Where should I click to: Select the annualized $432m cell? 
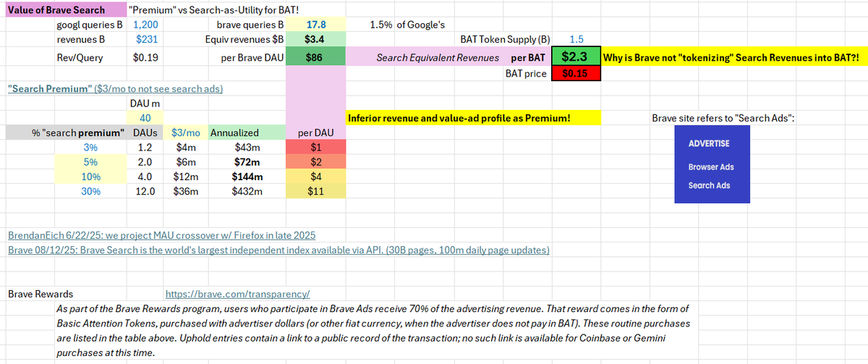(x=247, y=191)
